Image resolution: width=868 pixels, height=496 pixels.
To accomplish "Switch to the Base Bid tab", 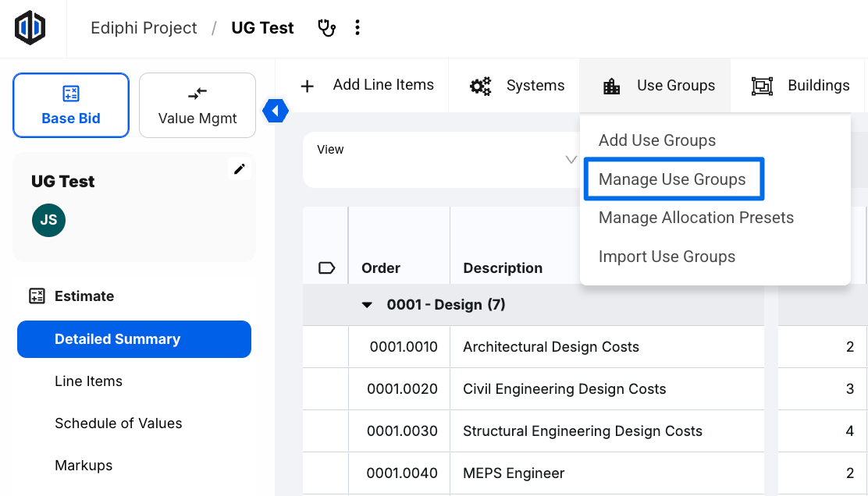I will [x=71, y=105].
